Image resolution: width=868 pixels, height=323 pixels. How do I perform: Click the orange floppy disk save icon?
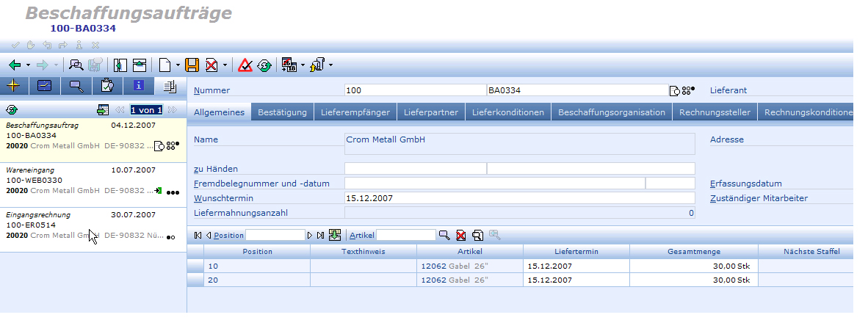click(x=192, y=65)
